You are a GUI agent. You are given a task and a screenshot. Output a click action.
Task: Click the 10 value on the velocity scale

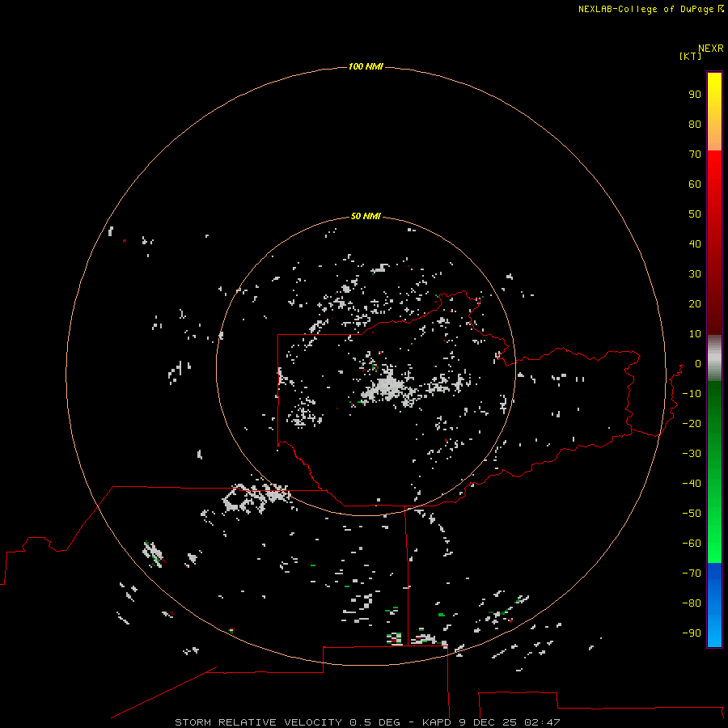[695, 334]
